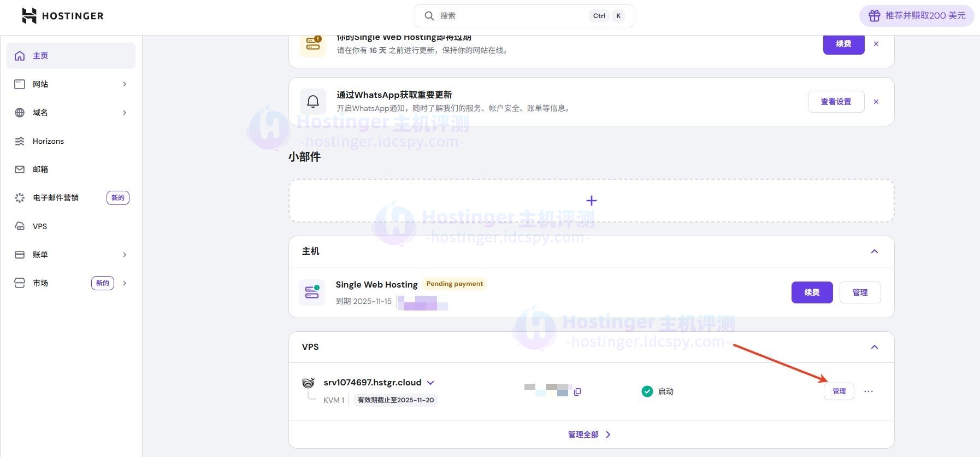This screenshot has height=457, width=980.
Task: Collapse the VPS section
Action: 874,347
